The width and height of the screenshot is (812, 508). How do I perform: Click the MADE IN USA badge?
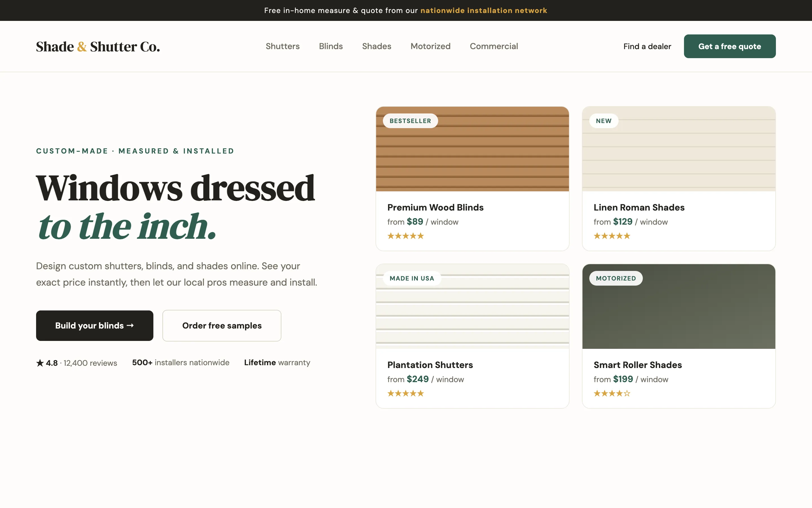coord(412,278)
